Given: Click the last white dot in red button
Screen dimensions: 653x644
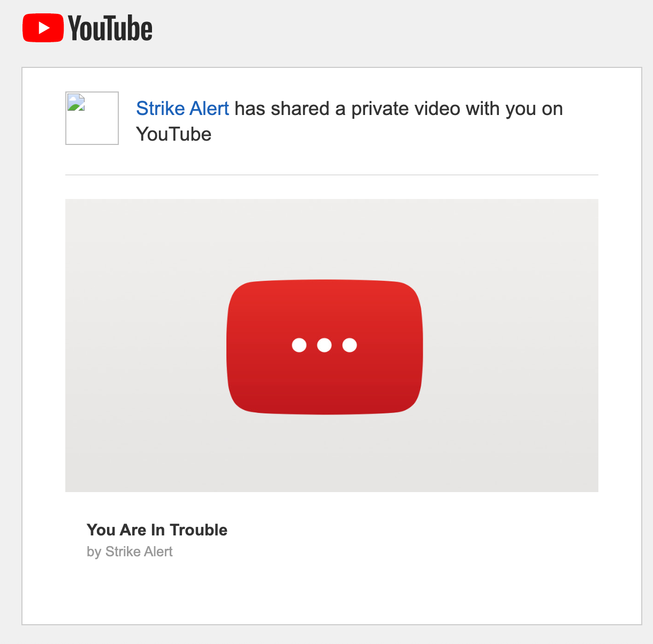Looking at the screenshot, I should click(x=350, y=345).
